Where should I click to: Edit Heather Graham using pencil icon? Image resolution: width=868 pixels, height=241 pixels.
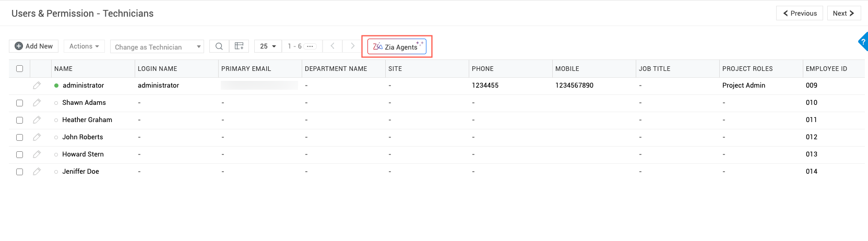(37, 120)
